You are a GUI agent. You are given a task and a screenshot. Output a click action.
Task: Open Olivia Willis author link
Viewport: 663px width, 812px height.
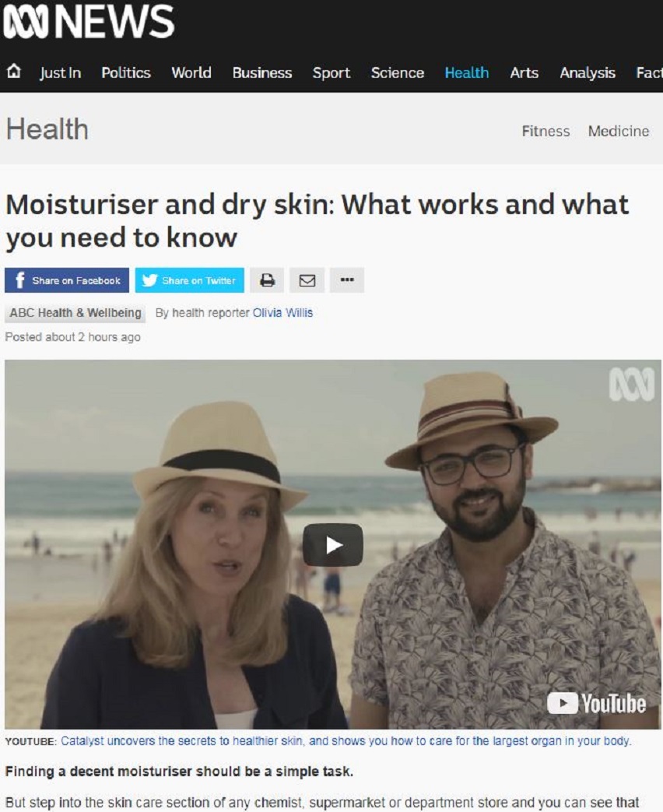[x=282, y=313]
